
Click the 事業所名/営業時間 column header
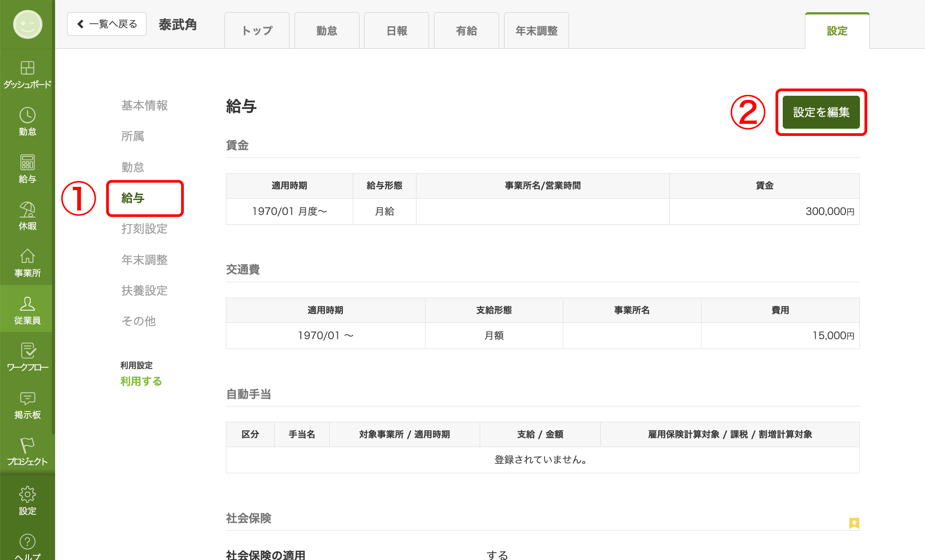[x=543, y=186]
